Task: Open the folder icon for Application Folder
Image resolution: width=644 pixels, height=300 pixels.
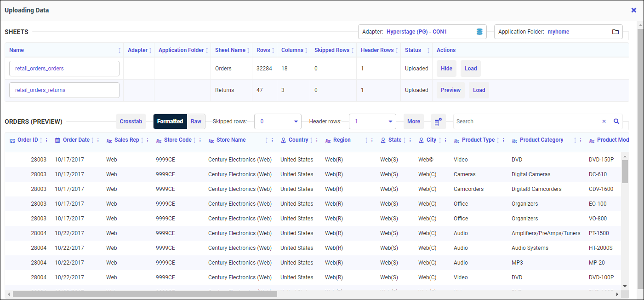Action: point(615,32)
